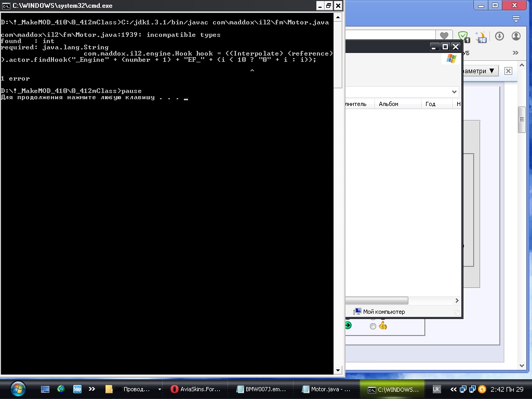Image resolution: width=532 pixels, height=399 pixels.
Task: Open the параметри dropdown button
Action: [x=481, y=71]
